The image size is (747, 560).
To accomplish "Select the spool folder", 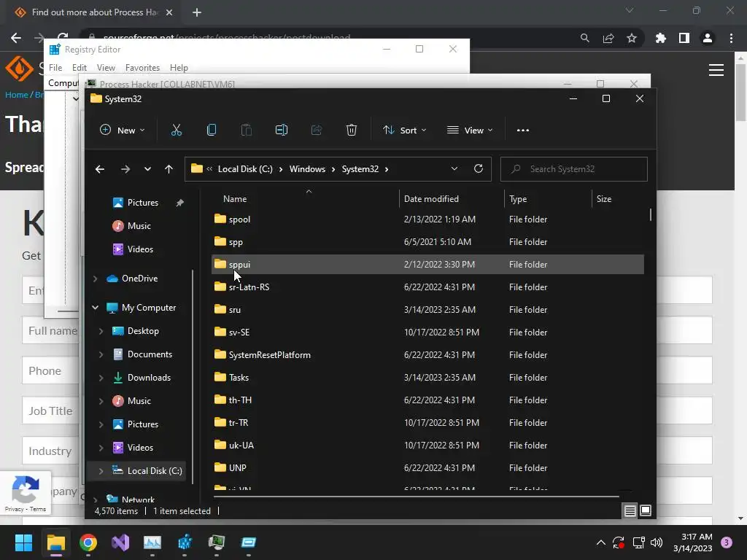I will 427,219.
